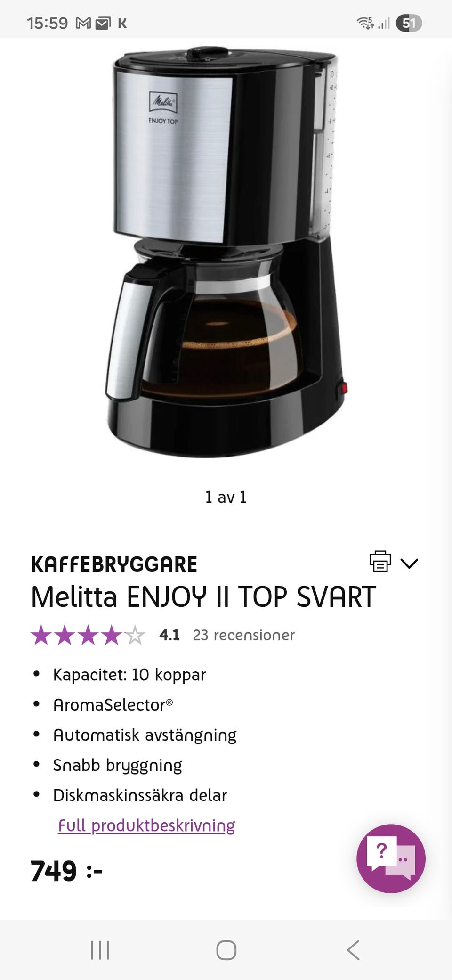This screenshot has width=452, height=980.
Task: Open the purple help chat bubble
Action: pos(391,858)
